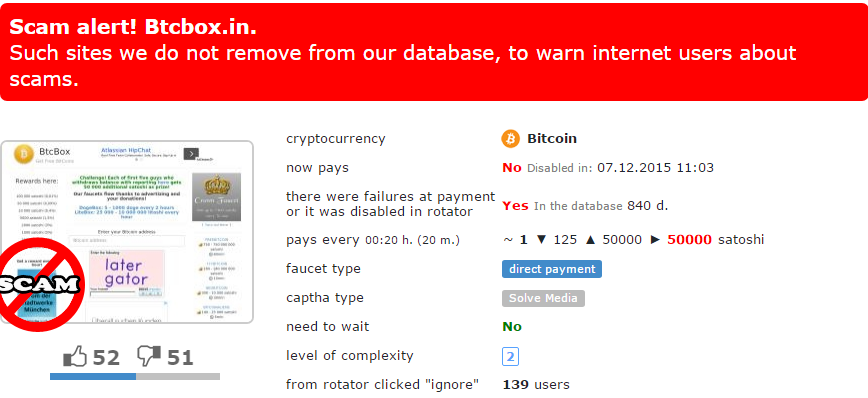
Task: Click the Scam alert Btcbox.in heading
Action: tap(133, 27)
